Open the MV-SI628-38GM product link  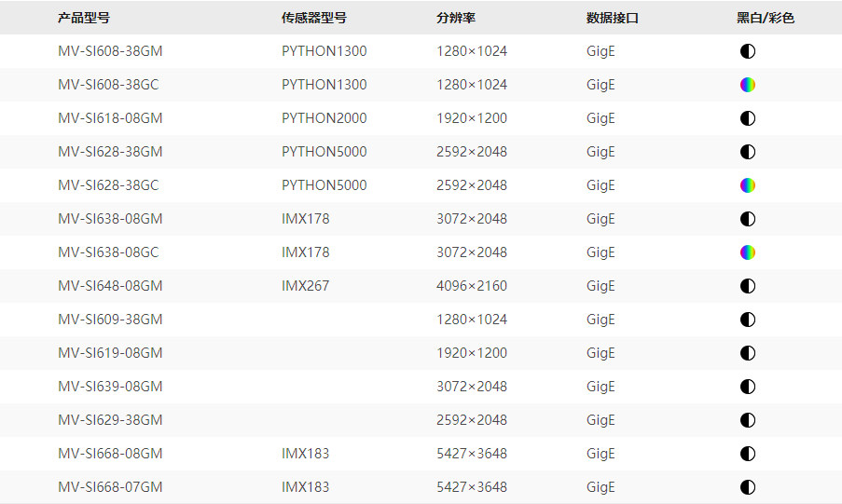[x=110, y=152]
